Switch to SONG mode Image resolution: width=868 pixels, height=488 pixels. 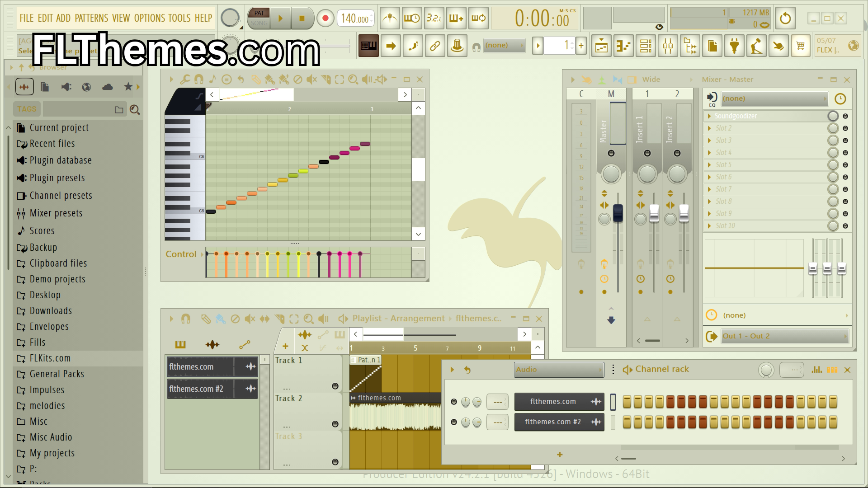[259, 23]
